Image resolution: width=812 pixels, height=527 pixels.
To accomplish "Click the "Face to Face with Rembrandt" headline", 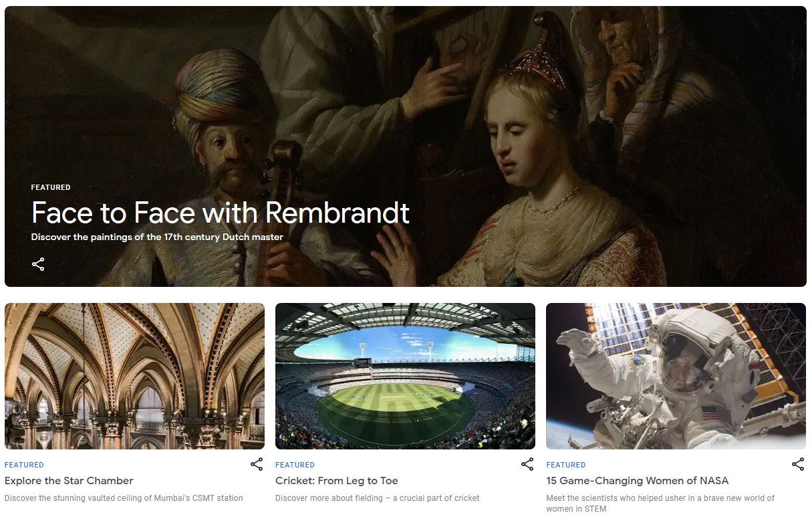I will 220,213.
